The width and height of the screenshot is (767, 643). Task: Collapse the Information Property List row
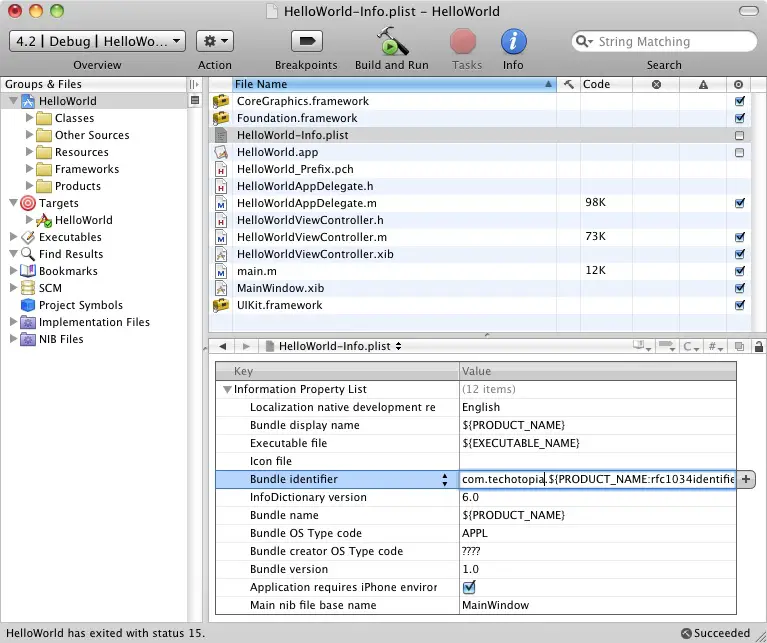click(x=227, y=389)
